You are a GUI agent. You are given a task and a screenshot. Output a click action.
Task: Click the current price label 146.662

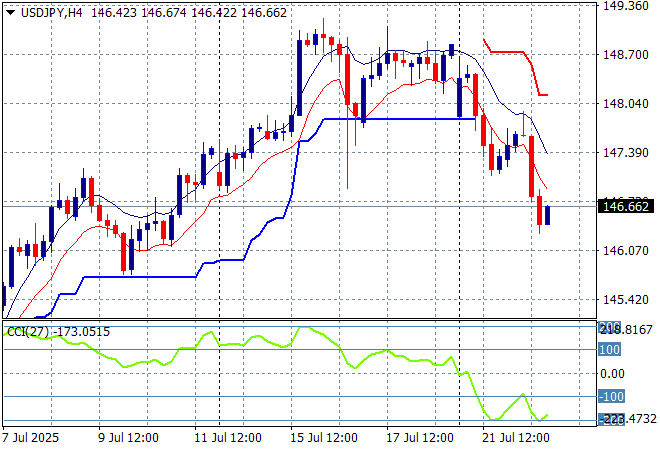tap(625, 206)
